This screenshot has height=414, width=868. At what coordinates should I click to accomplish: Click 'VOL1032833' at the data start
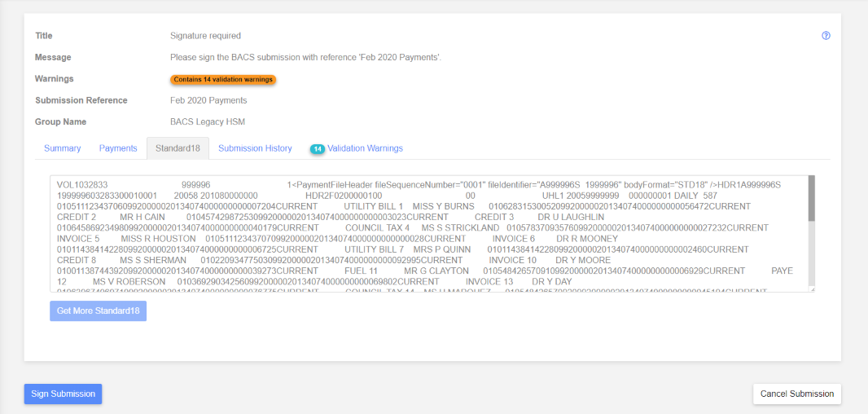pyautogui.click(x=82, y=184)
